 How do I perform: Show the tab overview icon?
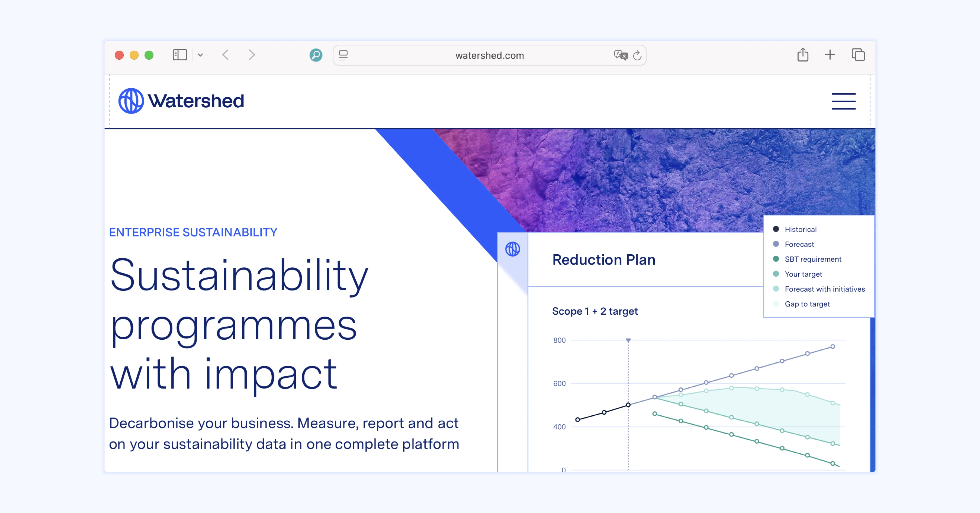click(858, 55)
